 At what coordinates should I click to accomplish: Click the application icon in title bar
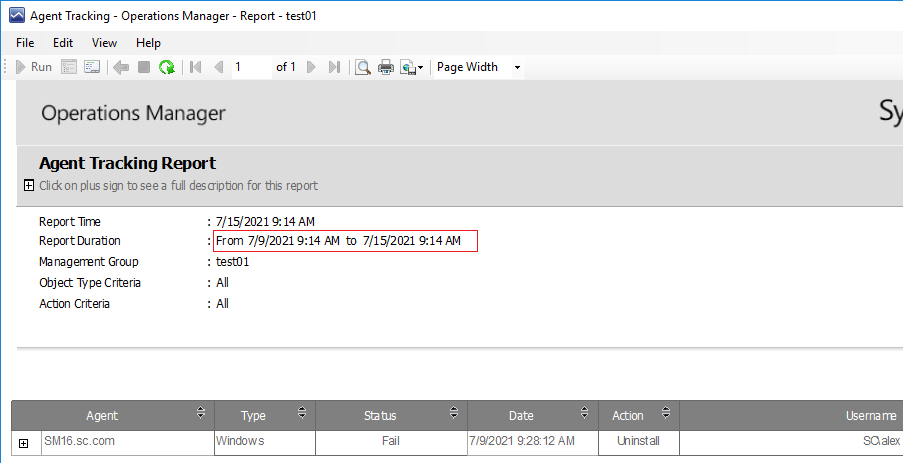17,16
